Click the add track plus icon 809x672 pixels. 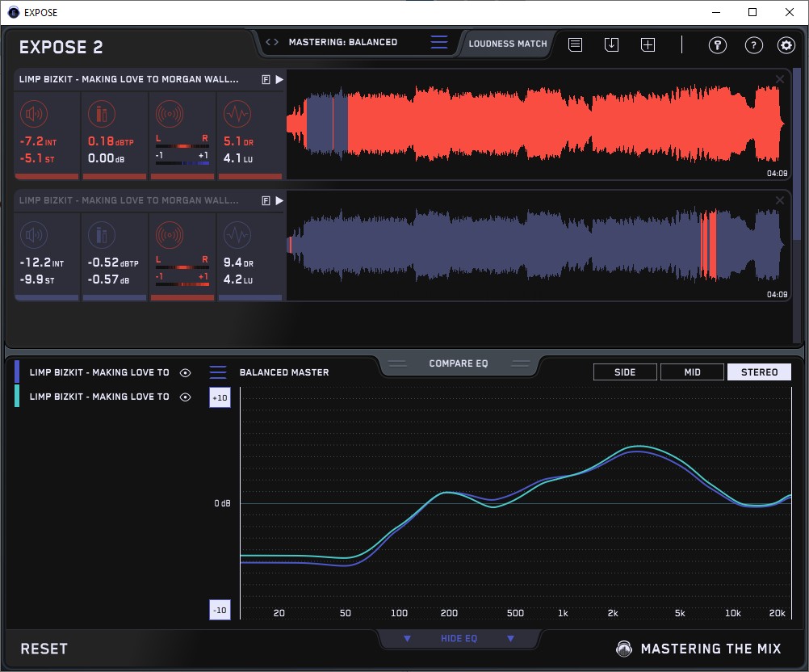tap(648, 45)
